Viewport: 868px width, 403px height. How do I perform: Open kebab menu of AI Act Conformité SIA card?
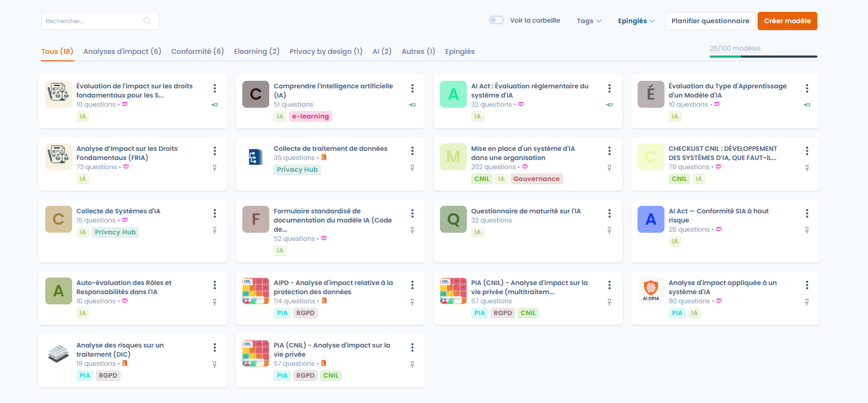[807, 213]
